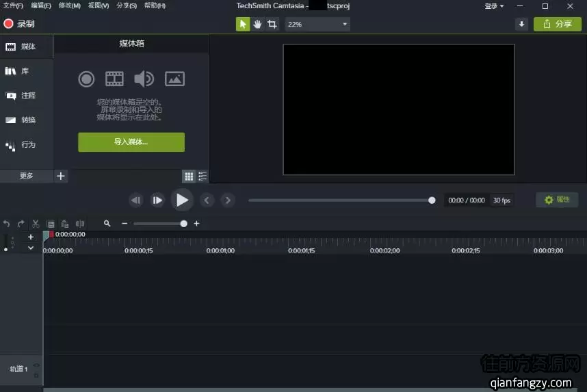This screenshot has height=392, width=587.
Task: Switch media bin to thumbnail grid view
Action: click(x=189, y=177)
